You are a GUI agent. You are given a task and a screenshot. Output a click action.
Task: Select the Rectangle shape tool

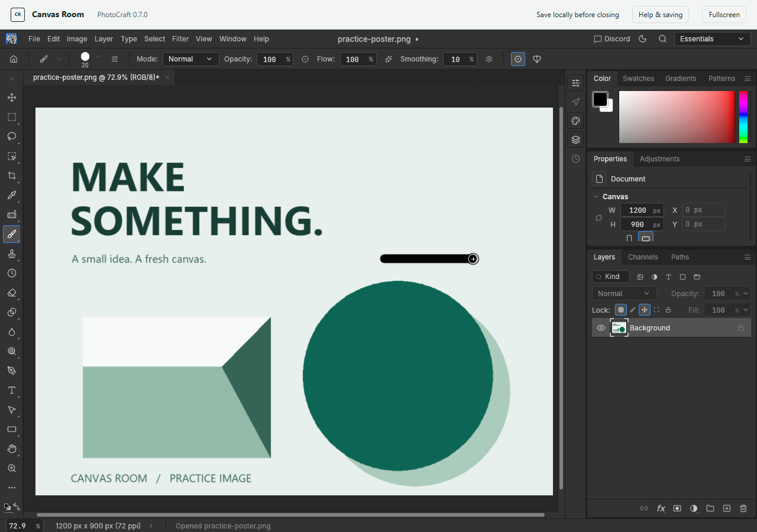[11, 429]
